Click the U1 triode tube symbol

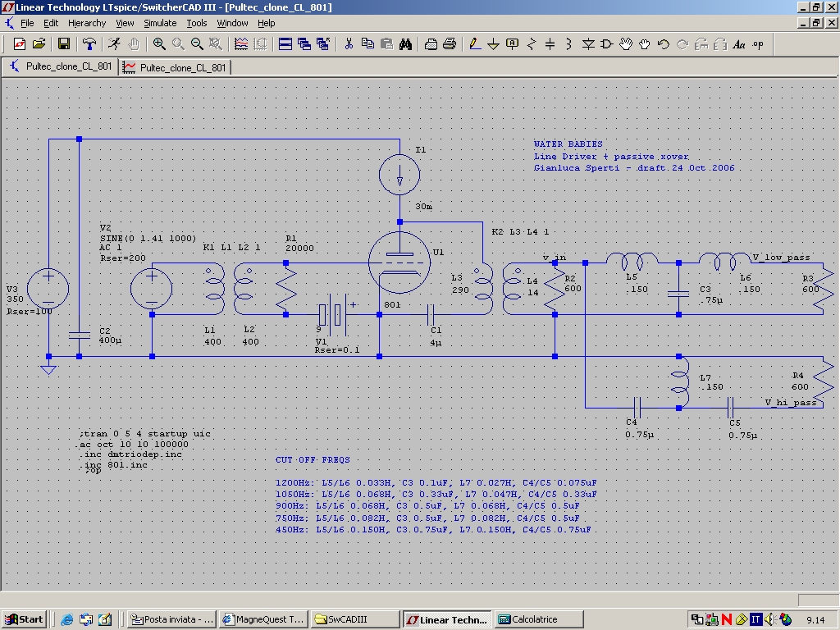pos(399,262)
